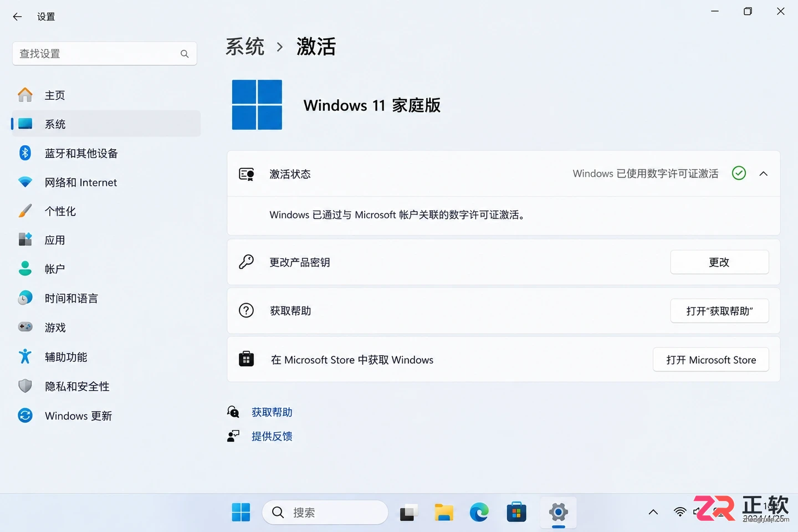
Task: Click the Windows Update sync icon
Action: point(25,415)
